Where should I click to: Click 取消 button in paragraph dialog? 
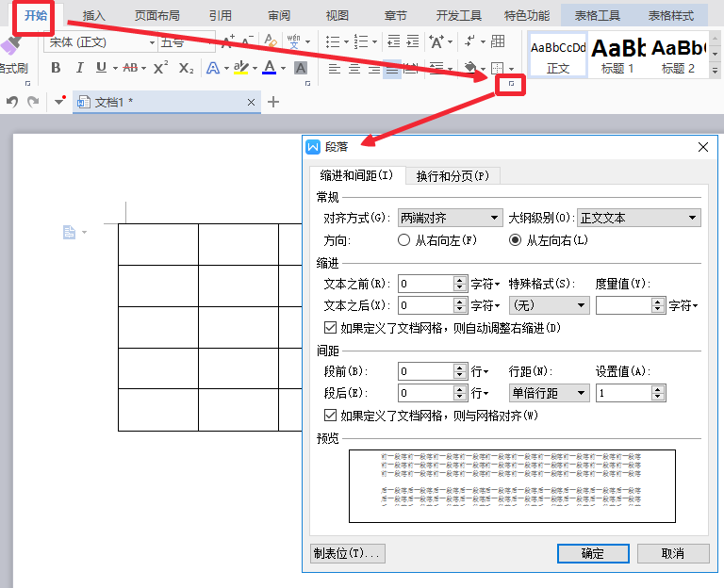click(673, 553)
